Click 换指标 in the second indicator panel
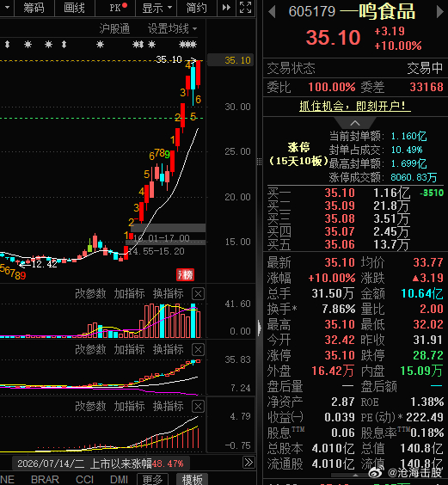The height and width of the screenshot is (485, 448). (x=169, y=350)
